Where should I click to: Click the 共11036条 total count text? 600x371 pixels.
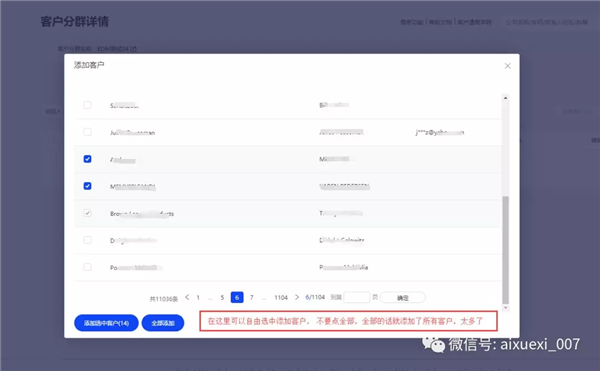coord(163,299)
